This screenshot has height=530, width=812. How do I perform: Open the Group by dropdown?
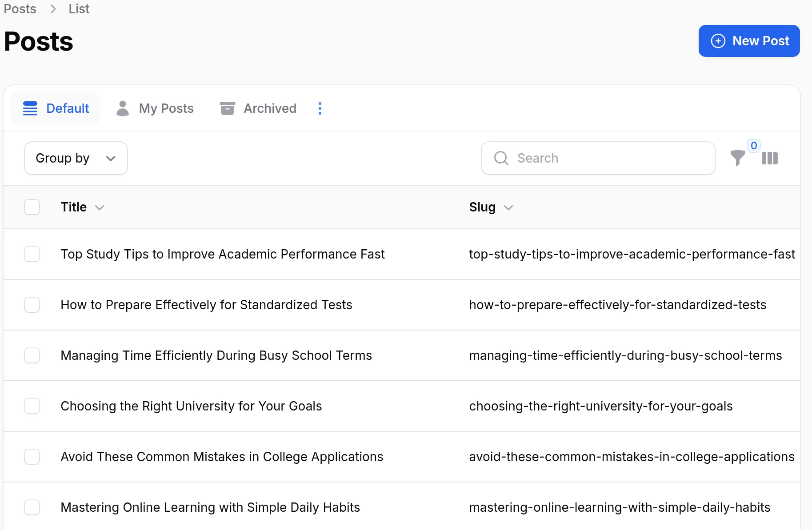tap(76, 158)
